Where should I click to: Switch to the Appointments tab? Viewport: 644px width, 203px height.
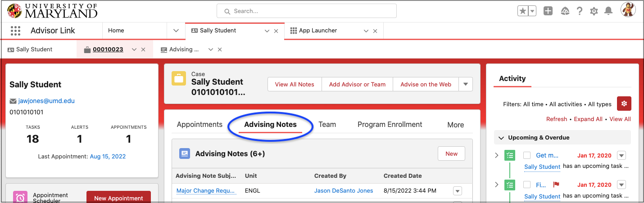coord(200,125)
